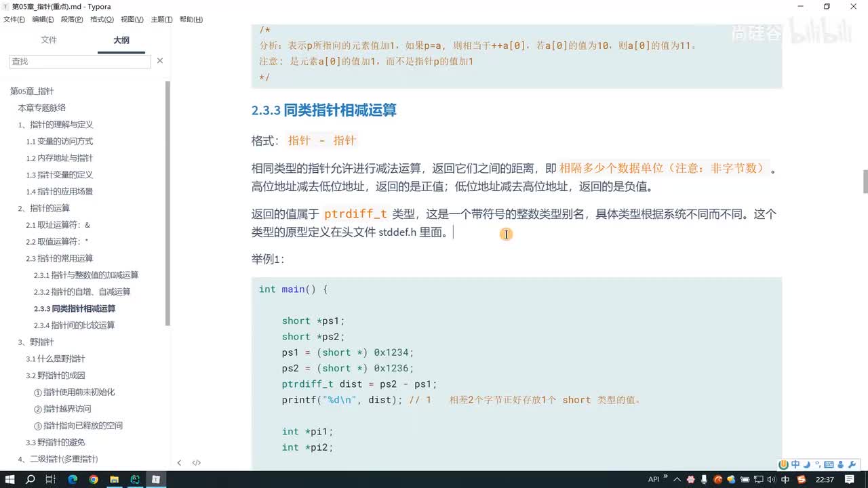The image size is (868, 488).
Task: Open outline entry 1.1 变量的访问方式
Action: click(60, 141)
